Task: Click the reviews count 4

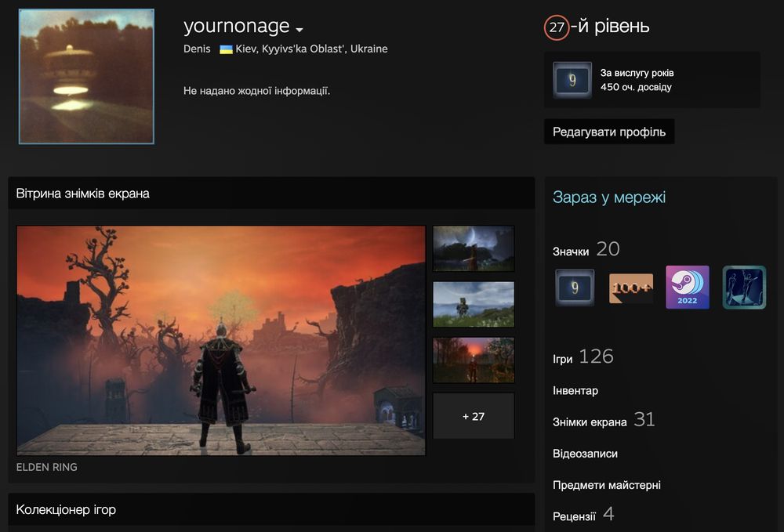Action: [x=608, y=513]
